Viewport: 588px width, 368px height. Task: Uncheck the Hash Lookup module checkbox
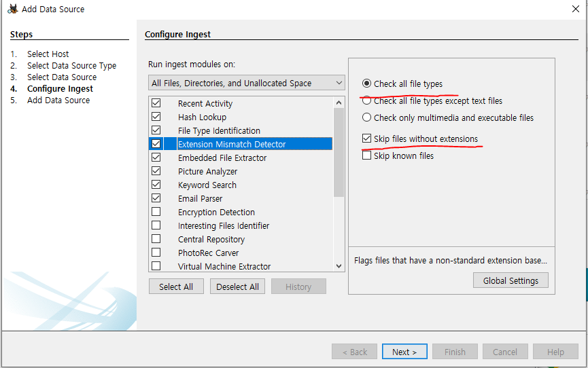coord(156,117)
